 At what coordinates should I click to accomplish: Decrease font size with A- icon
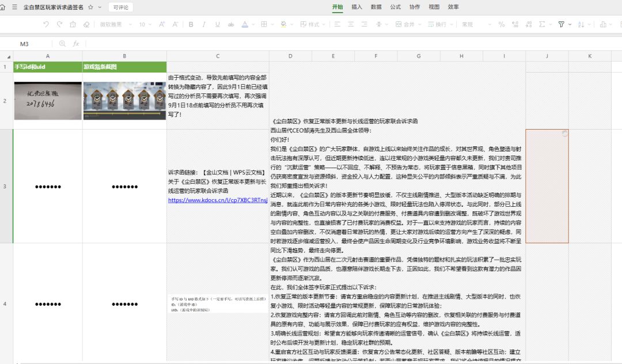point(175,25)
